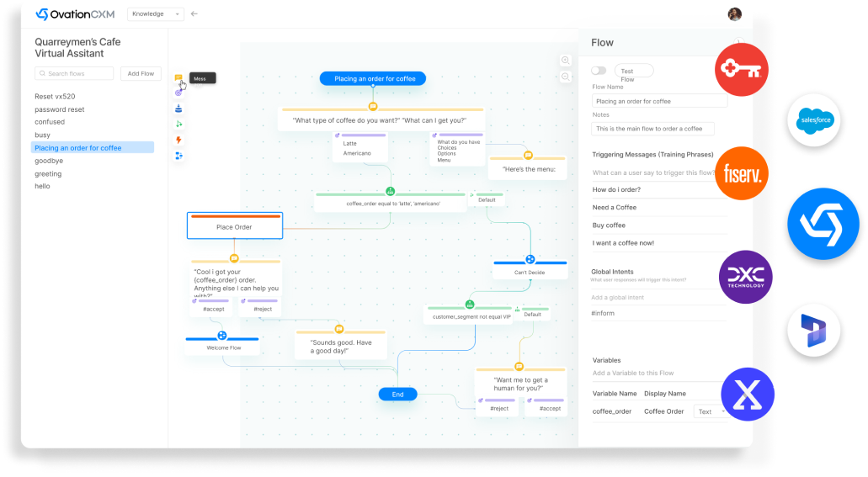868x477 pixels.
Task: Focus the Search flows field
Action: point(74,73)
